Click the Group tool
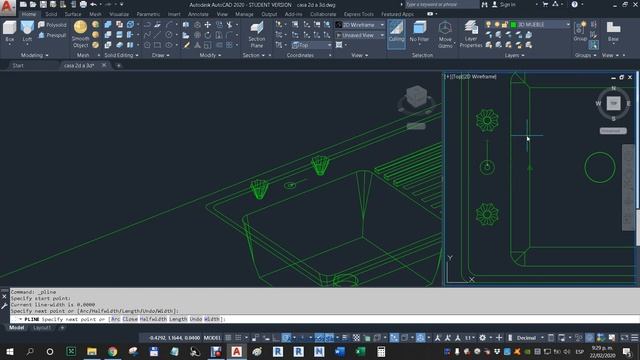This screenshot has height=360, width=640. point(580,32)
